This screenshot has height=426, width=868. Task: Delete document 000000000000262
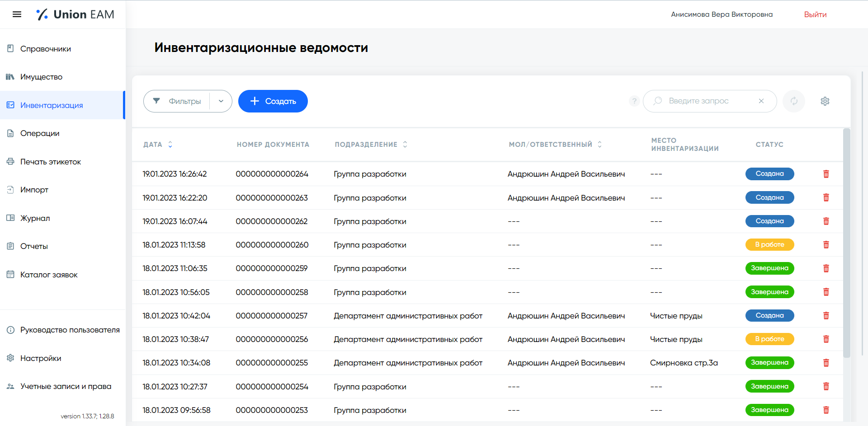tap(826, 221)
